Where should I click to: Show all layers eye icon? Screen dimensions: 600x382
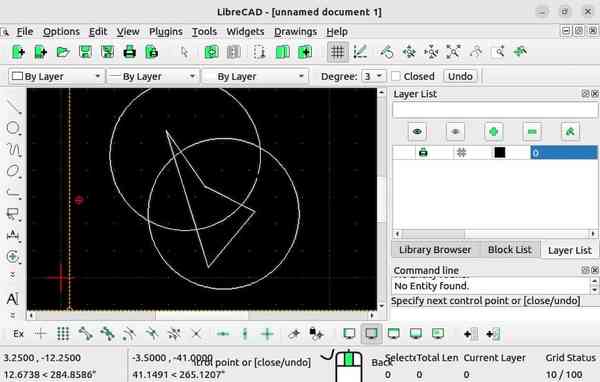[x=417, y=132]
